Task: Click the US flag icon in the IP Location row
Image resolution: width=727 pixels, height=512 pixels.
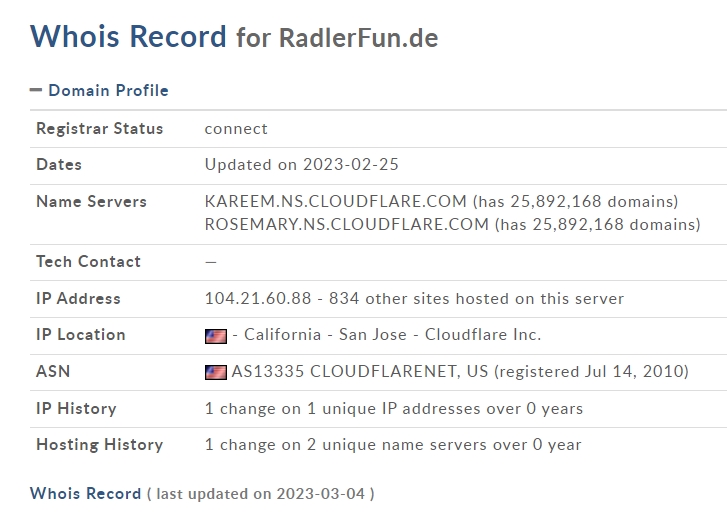Action: coord(216,336)
